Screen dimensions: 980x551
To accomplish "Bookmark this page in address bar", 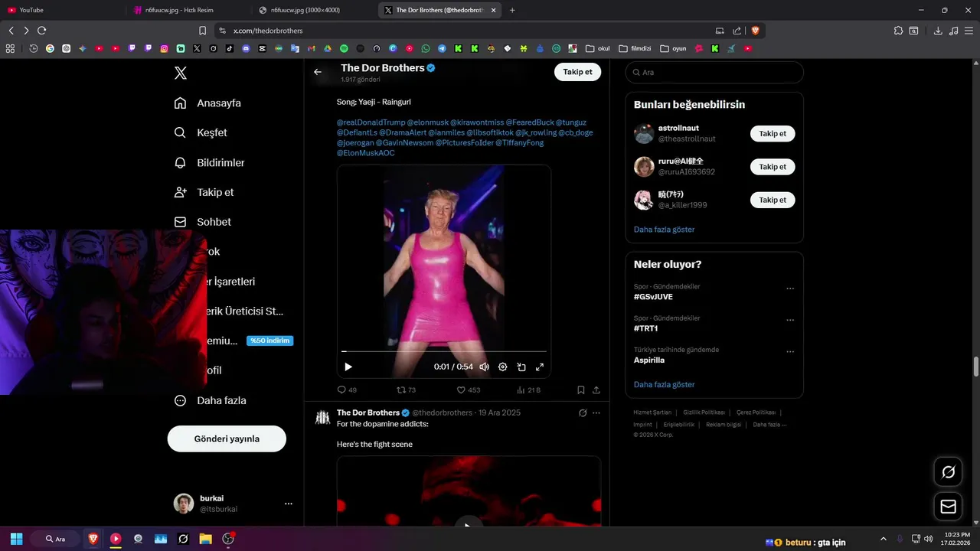I will click(202, 31).
